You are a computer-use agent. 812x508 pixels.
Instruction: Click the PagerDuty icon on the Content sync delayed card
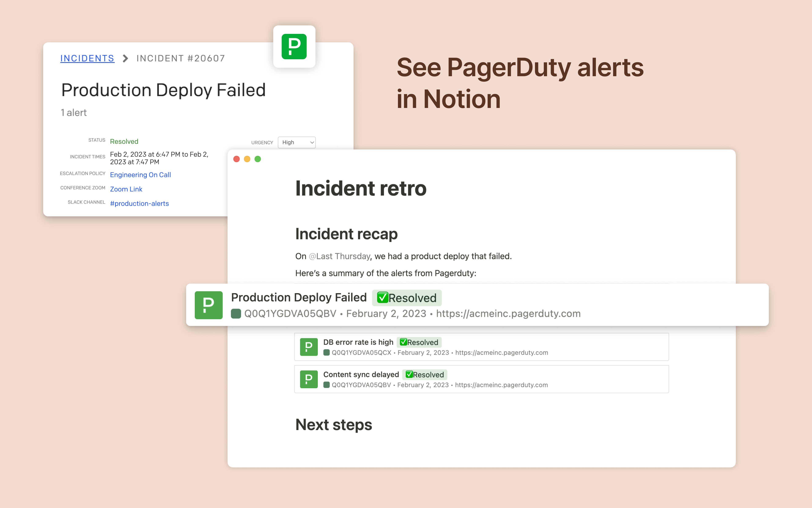309,379
